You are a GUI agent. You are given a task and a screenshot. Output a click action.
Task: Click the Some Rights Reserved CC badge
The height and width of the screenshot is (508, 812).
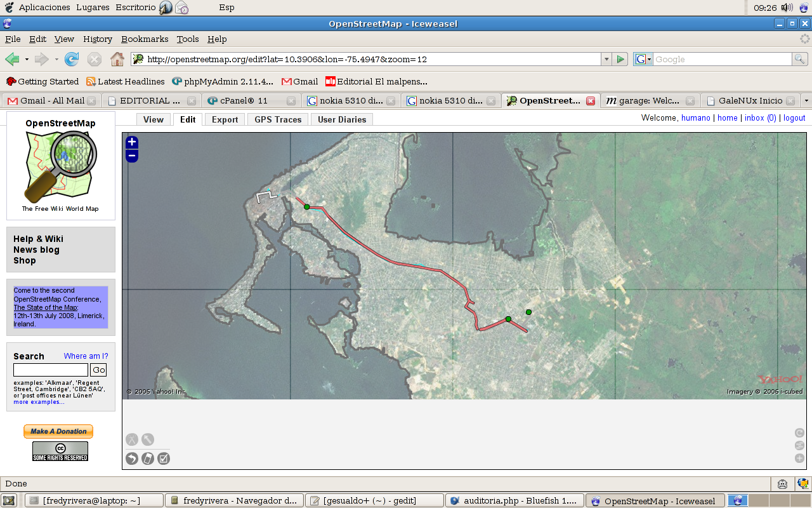pos(60,451)
